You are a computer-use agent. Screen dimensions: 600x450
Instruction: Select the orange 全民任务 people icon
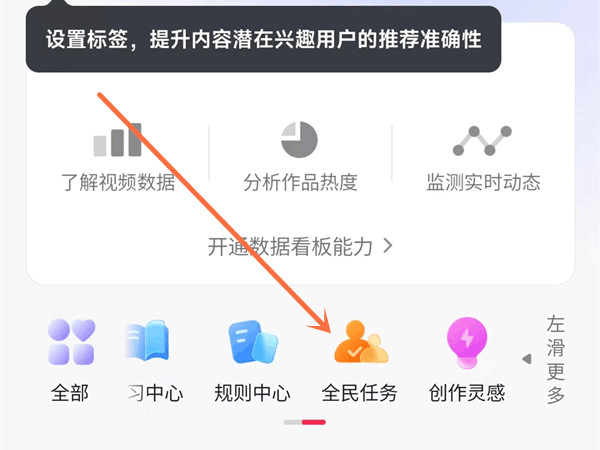pos(361,342)
